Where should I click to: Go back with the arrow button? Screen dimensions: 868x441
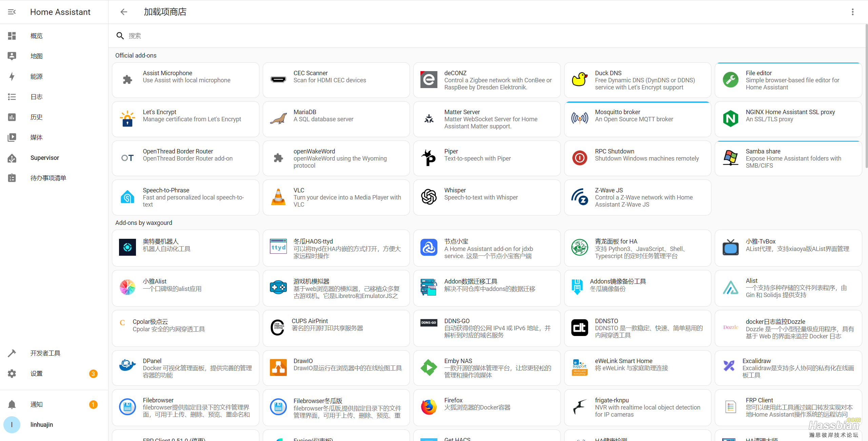pyautogui.click(x=124, y=12)
